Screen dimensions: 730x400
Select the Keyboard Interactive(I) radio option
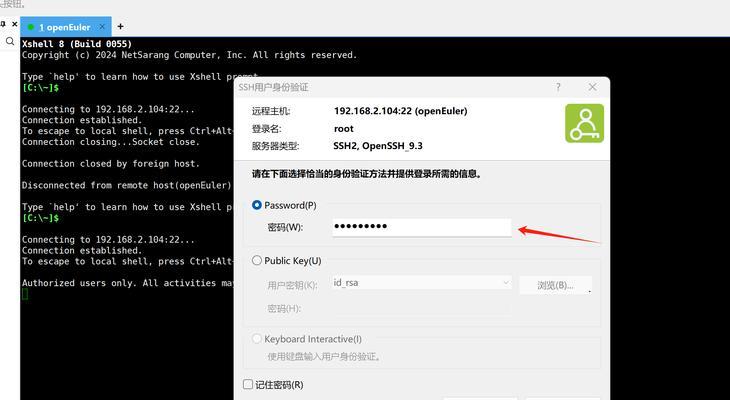coord(257,339)
